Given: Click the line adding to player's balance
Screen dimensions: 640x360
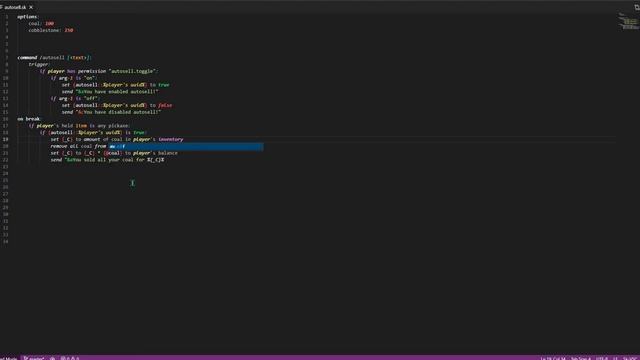Looking at the screenshot, I should point(114,153).
